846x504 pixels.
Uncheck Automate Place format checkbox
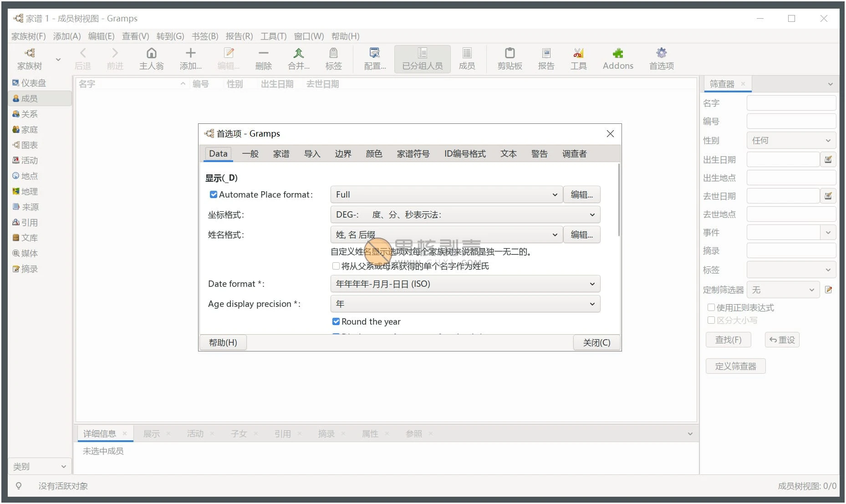(213, 195)
